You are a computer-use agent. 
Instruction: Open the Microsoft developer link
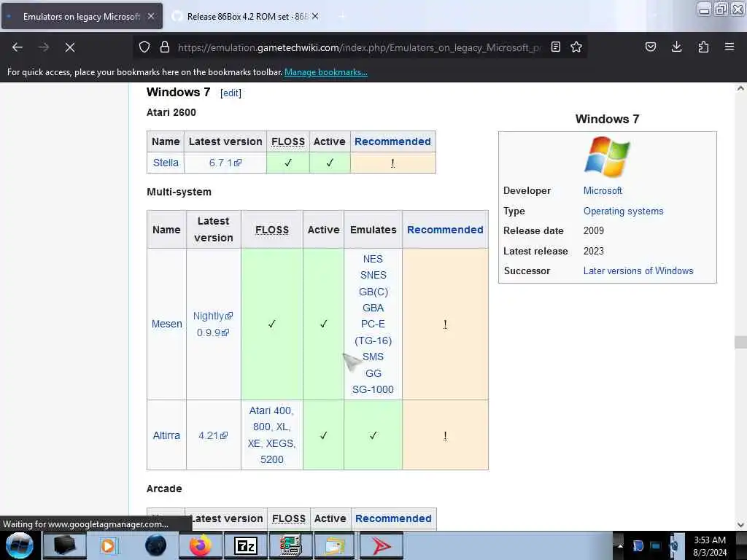[603, 190]
